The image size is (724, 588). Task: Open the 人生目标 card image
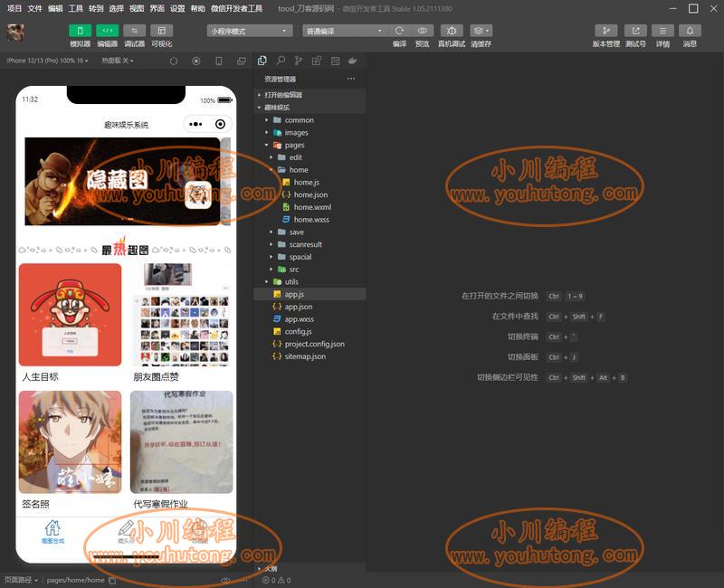[71, 315]
